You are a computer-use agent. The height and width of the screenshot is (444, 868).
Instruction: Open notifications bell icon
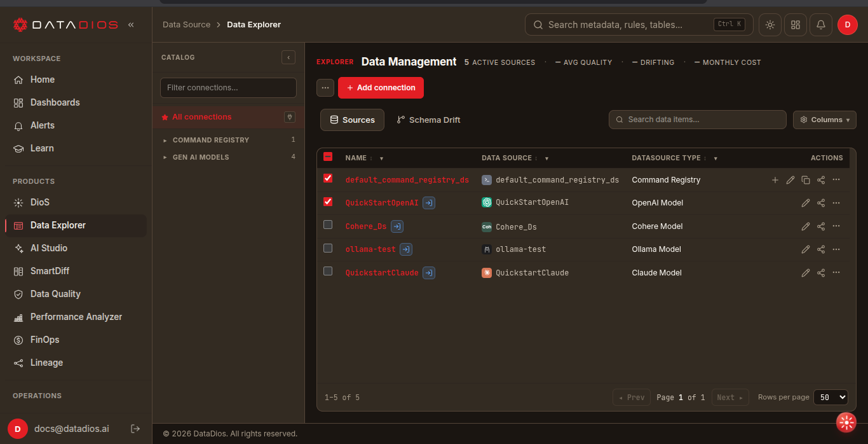tap(821, 25)
